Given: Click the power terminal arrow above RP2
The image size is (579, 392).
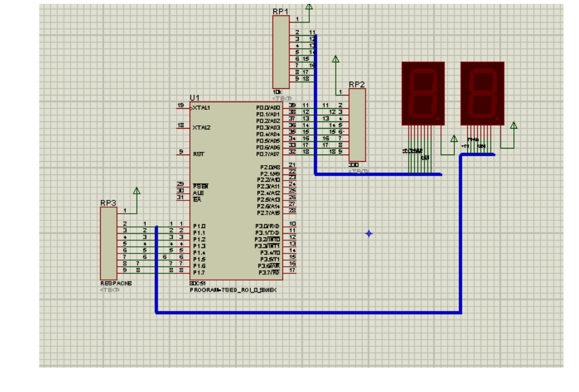Looking at the screenshot, I should pos(335,59).
